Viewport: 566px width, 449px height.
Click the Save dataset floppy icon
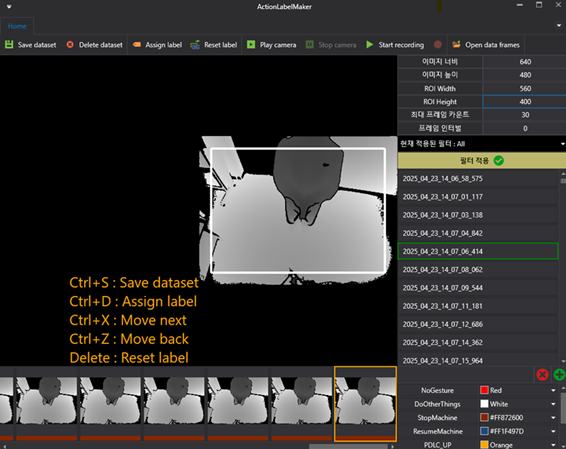click(x=9, y=44)
